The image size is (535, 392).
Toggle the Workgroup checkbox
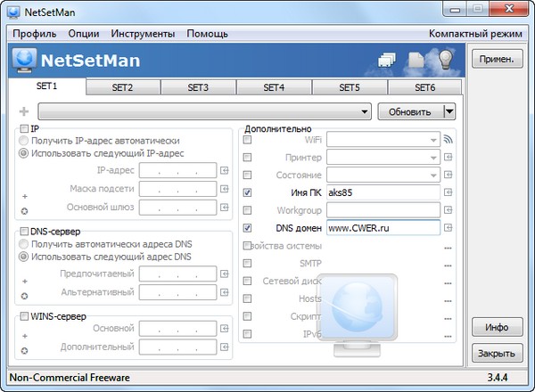[247, 210]
